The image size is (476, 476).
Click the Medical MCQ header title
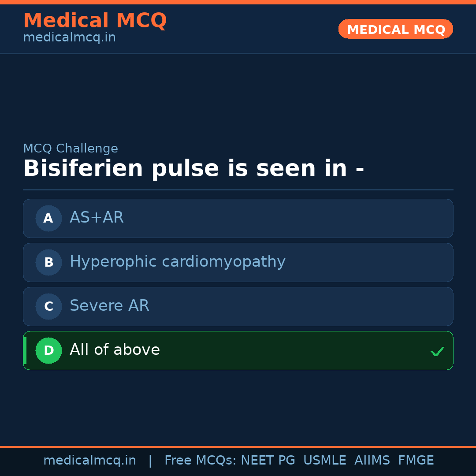click(x=95, y=21)
